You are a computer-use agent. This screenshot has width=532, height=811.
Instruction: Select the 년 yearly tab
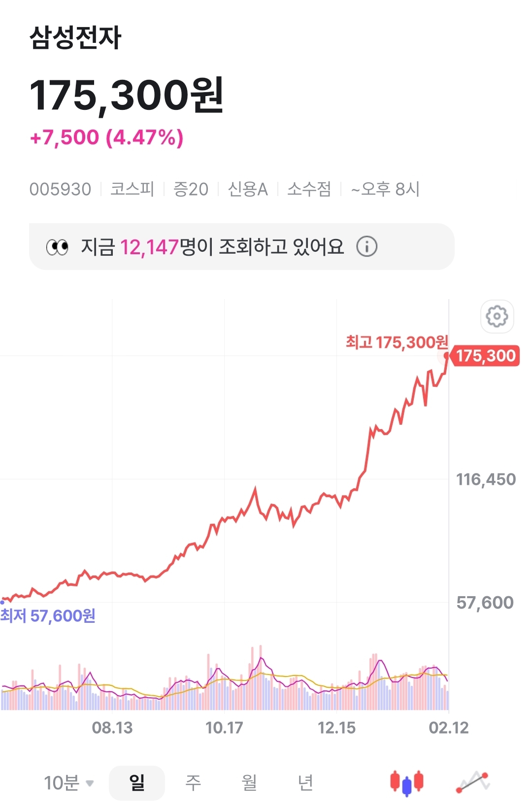tap(305, 782)
